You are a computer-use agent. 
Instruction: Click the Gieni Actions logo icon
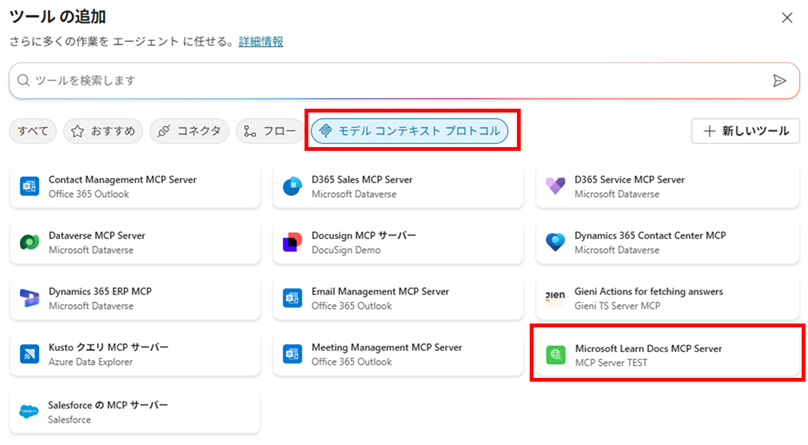tap(555, 298)
